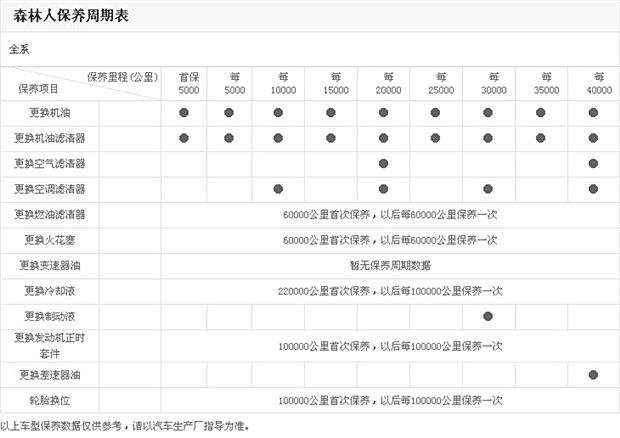Click the 更换空气滤清器 dot under 每 40000

(x=593, y=163)
